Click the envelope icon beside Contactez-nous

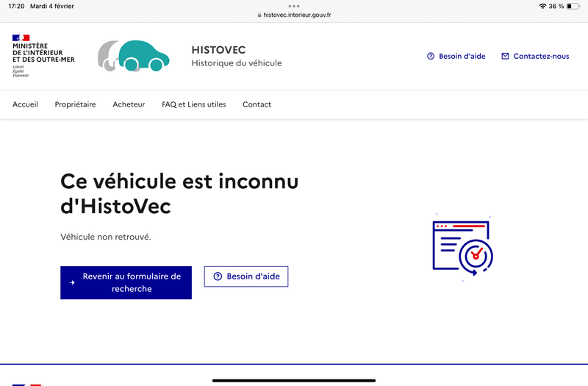[x=505, y=57]
